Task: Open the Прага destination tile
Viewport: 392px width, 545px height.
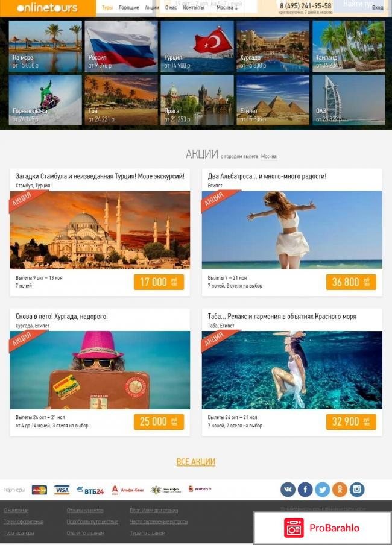Action: [197, 100]
